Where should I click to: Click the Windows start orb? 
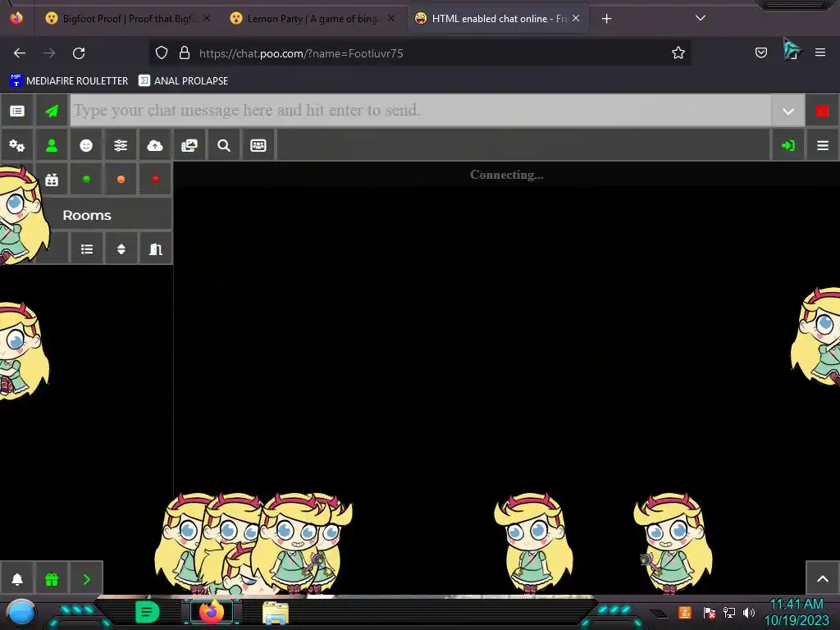point(21,612)
